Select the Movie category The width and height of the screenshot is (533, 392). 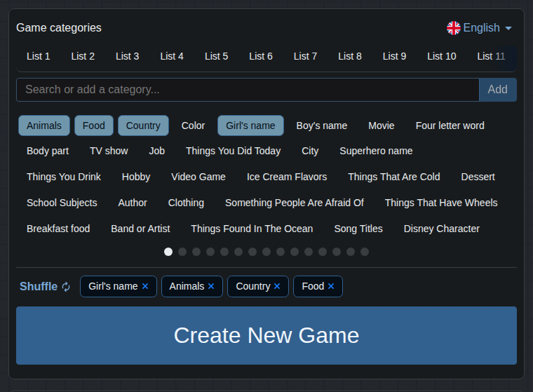(382, 126)
